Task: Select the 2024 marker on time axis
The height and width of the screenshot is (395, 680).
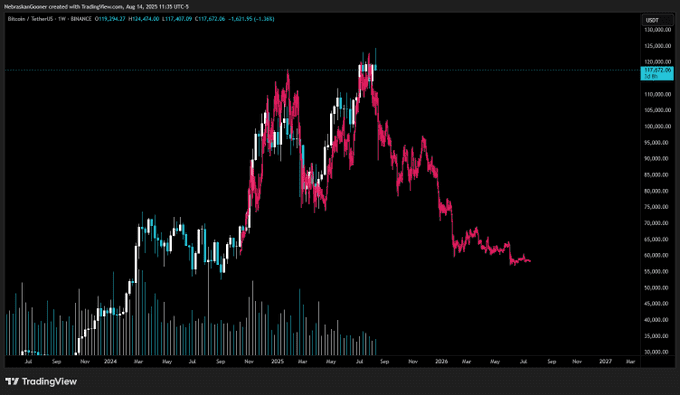Action: (x=110, y=361)
